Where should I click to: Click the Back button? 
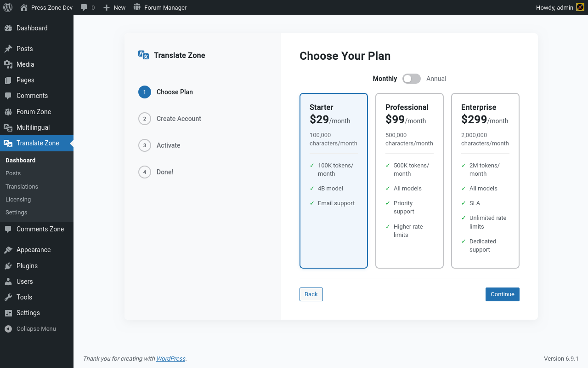311,294
